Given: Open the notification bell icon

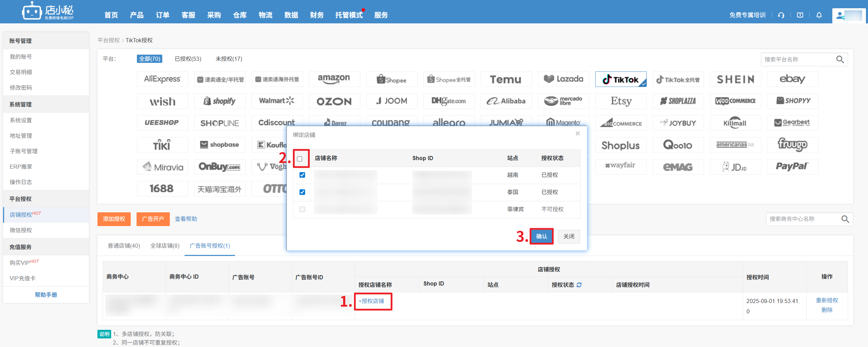Looking at the screenshot, I should point(819,15).
